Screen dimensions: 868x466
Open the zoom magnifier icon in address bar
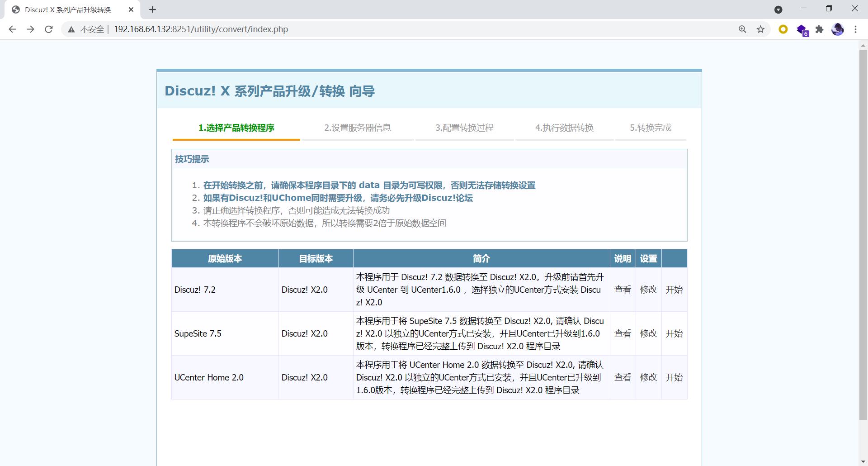pos(742,29)
